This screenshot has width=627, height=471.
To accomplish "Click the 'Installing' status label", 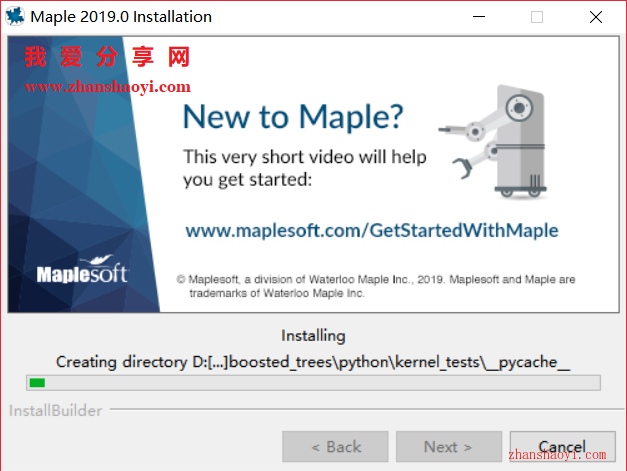I will [313, 335].
